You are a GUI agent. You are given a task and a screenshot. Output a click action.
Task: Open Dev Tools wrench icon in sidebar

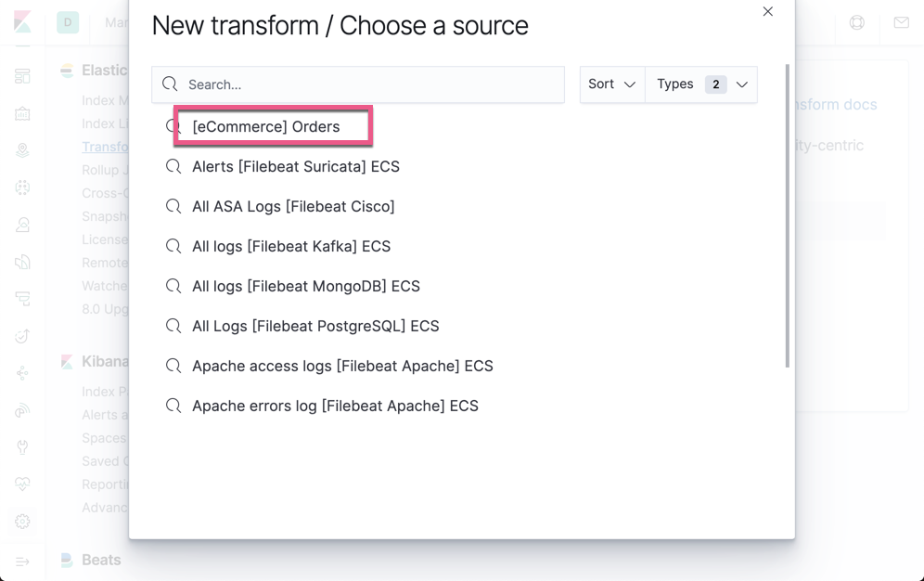(x=22, y=447)
